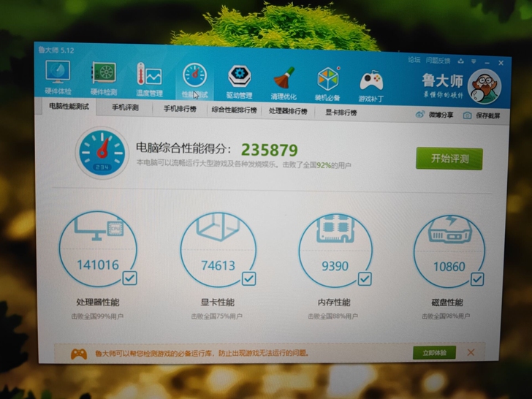
Task: Uncheck the 显卡性能 checkbox
Action: (x=248, y=278)
